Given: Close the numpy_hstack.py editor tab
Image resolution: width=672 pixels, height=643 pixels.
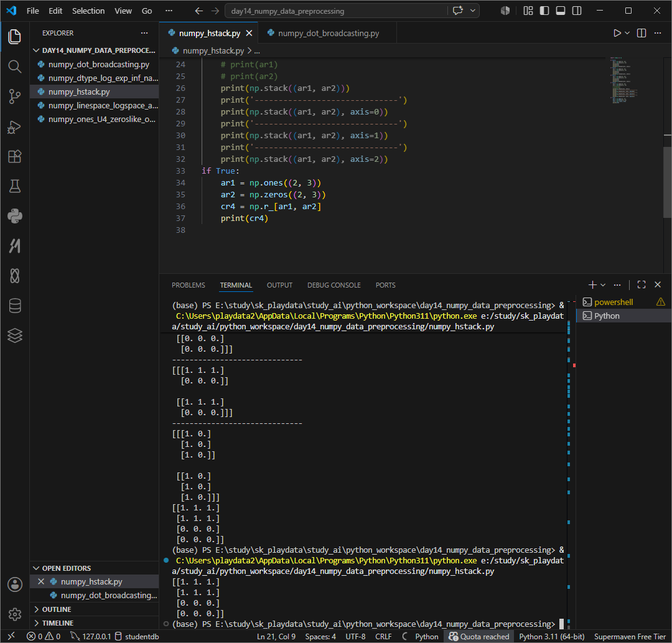Looking at the screenshot, I should click(249, 33).
